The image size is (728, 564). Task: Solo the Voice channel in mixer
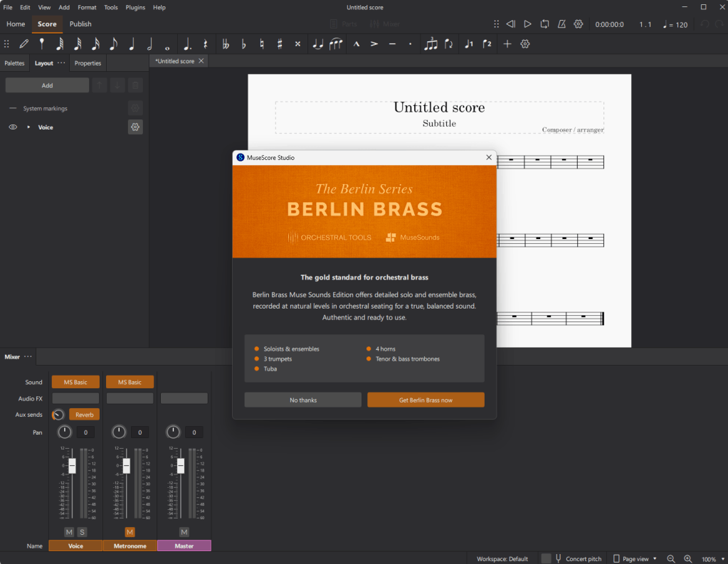click(82, 532)
